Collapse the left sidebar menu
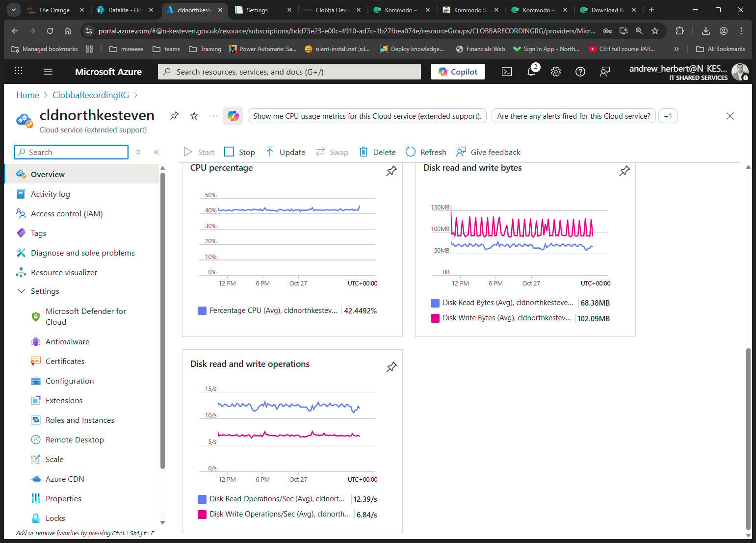This screenshot has width=756, height=543. (x=156, y=152)
